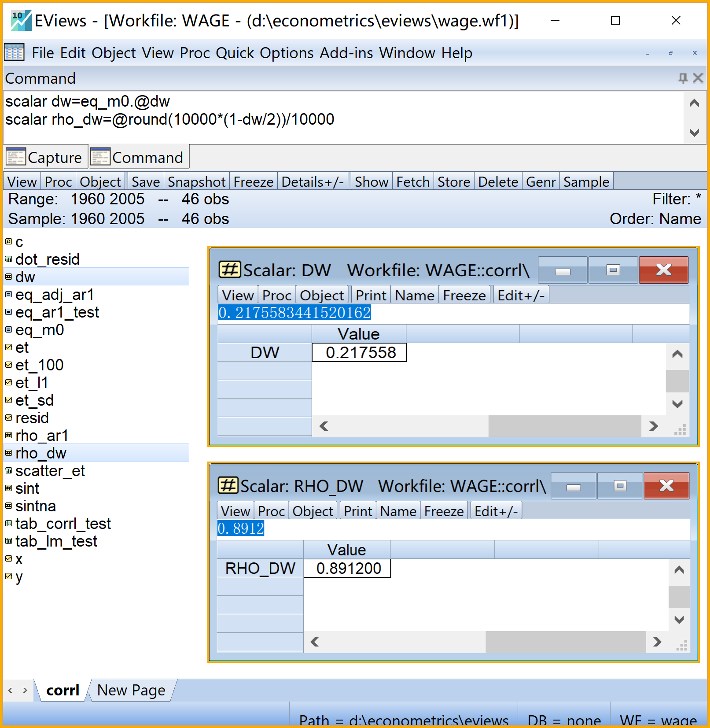Open the View menu in Scalar DW window

tap(238, 295)
